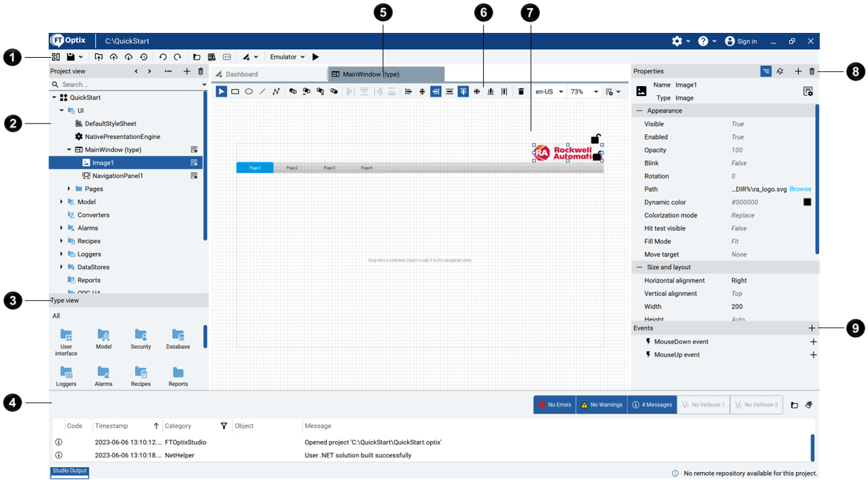Click the Browse link for image path
The height and width of the screenshot is (480, 868).
click(x=800, y=189)
